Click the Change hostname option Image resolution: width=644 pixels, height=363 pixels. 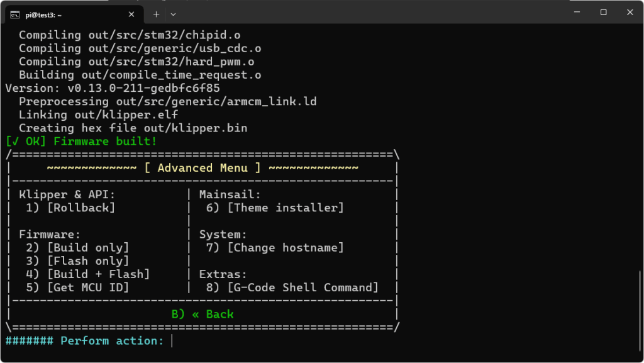[x=286, y=248]
